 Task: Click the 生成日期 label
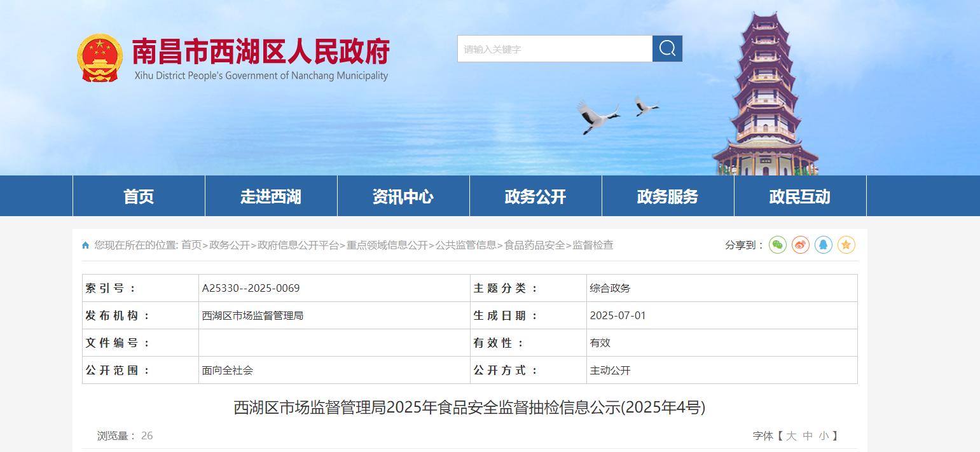[506, 315]
